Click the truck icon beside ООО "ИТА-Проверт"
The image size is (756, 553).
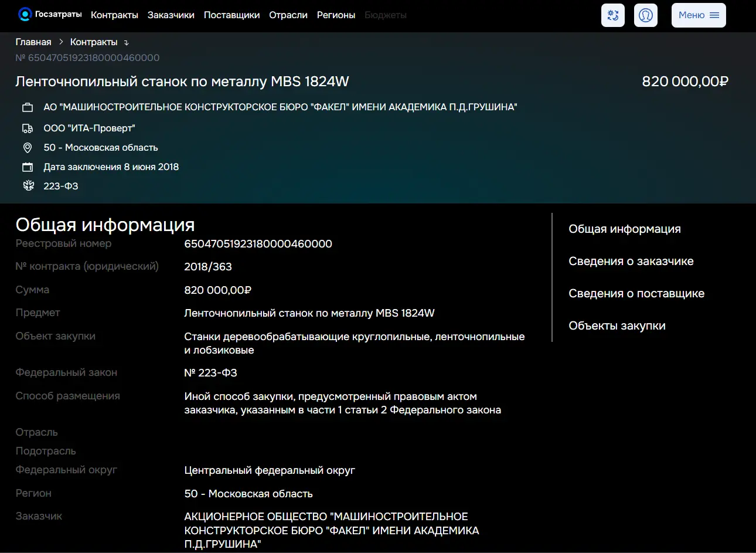pos(28,128)
